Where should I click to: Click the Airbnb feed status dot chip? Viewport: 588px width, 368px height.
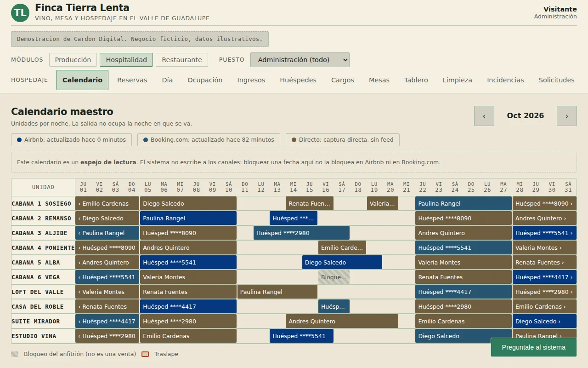(71, 140)
